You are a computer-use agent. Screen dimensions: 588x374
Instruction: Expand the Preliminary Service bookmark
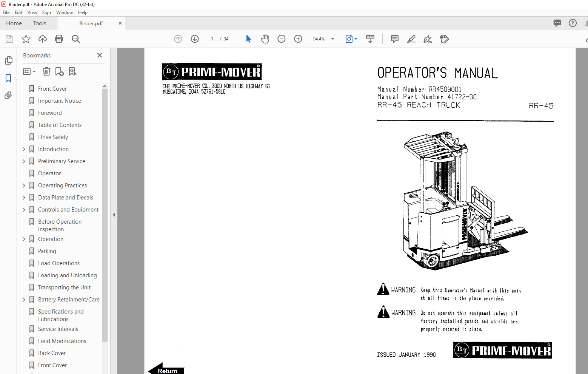coord(24,161)
